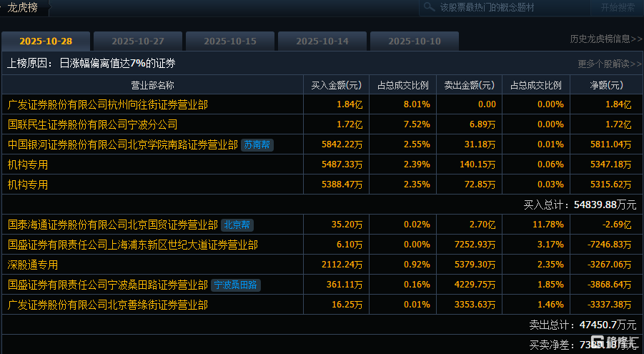
Task: Open 广发证券杭州向往街证券营业部 broker link
Action: pos(107,104)
